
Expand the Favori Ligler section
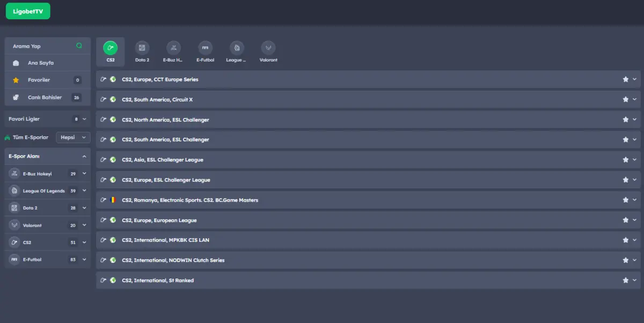pyautogui.click(x=47, y=119)
